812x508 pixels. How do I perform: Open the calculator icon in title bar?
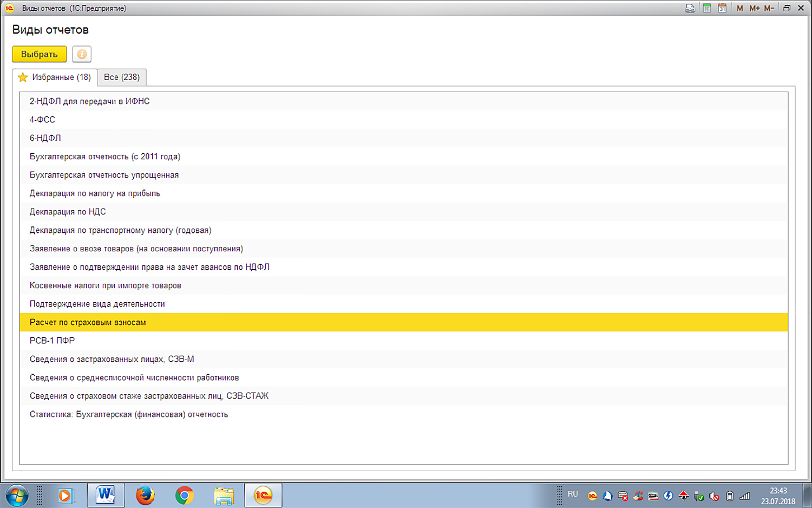coord(706,8)
